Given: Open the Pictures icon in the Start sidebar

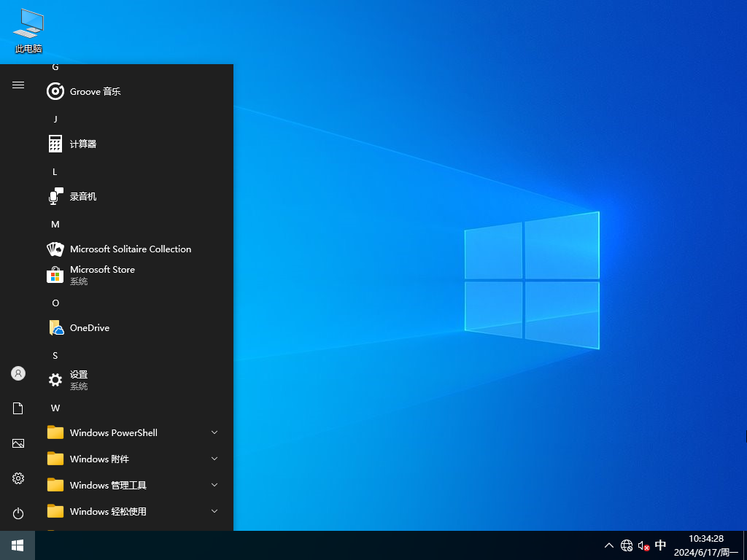Looking at the screenshot, I should click(x=18, y=443).
